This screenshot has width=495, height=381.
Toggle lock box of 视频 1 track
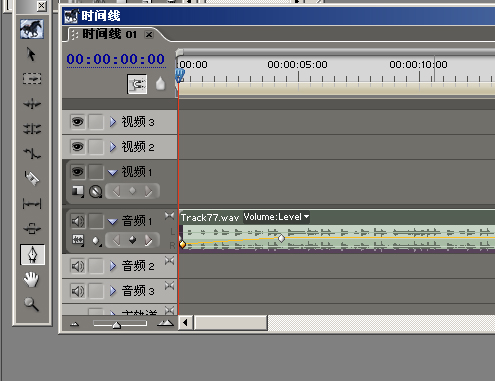tap(96, 172)
